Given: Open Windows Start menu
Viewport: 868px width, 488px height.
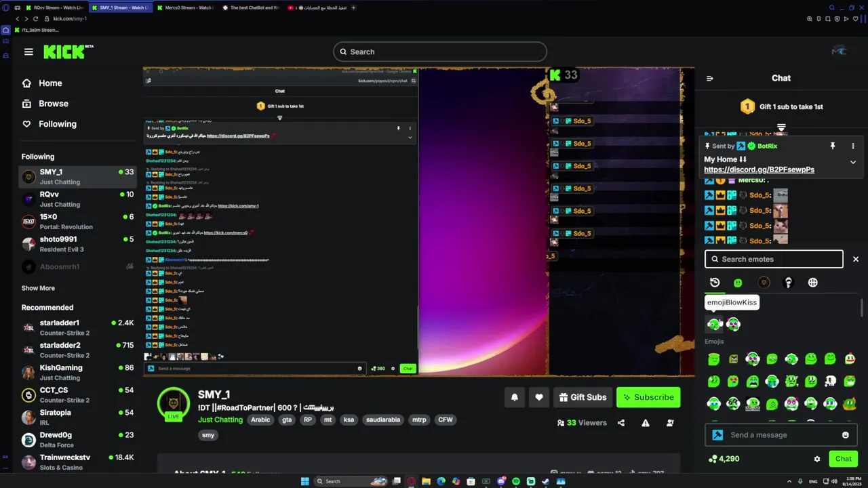Looking at the screenshot, I should coord(304,481).
